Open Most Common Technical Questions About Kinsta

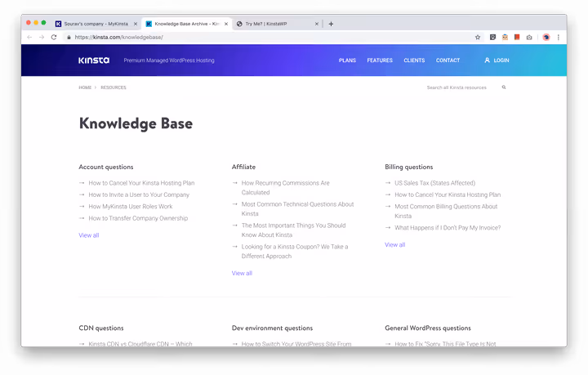point(297,209)
